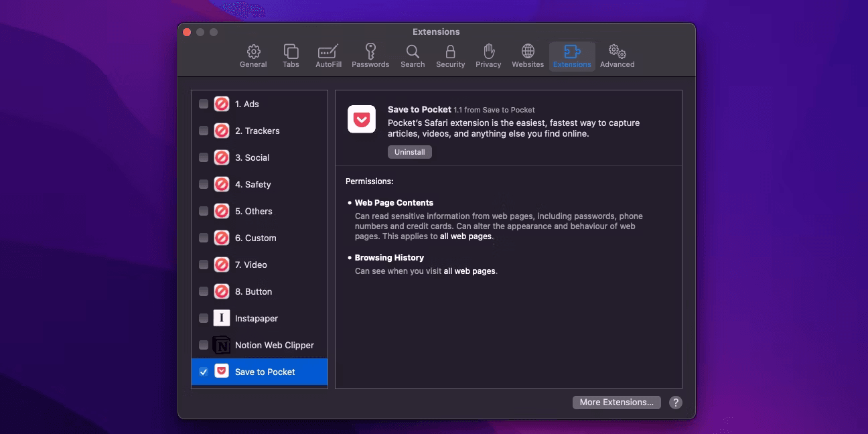Click the 5. Others blocker icon

click(222, 211)
